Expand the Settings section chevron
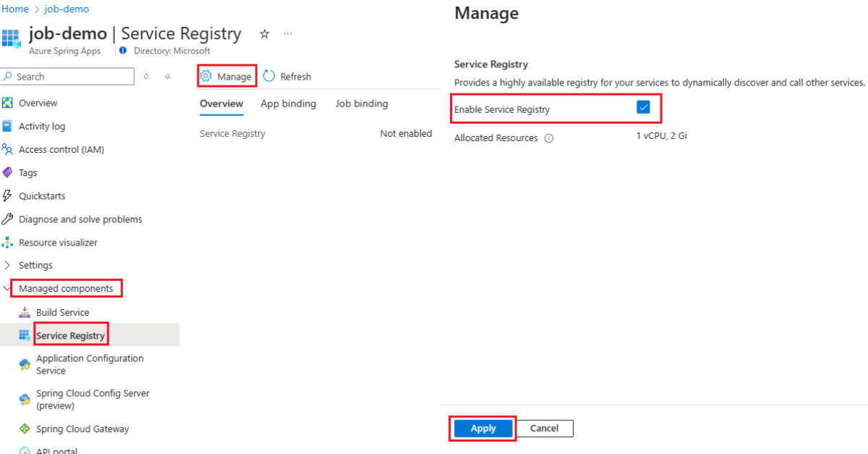868x454 pixels. coord(7,265)
